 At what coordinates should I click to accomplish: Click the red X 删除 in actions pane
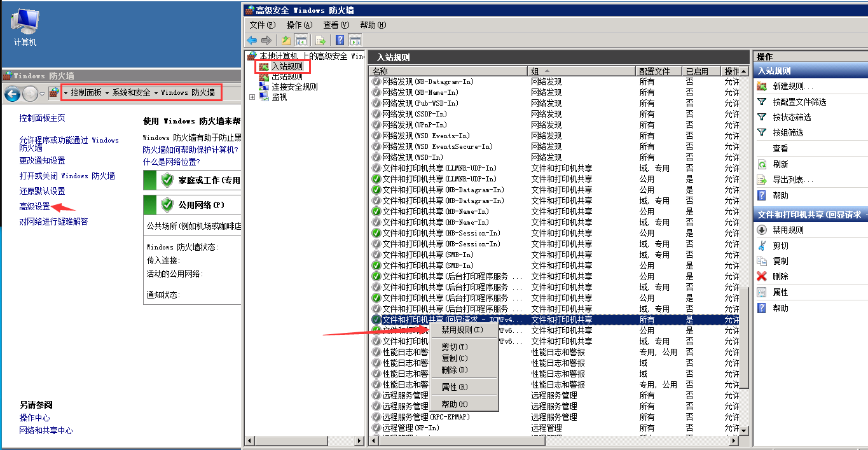tap(780, 276)
